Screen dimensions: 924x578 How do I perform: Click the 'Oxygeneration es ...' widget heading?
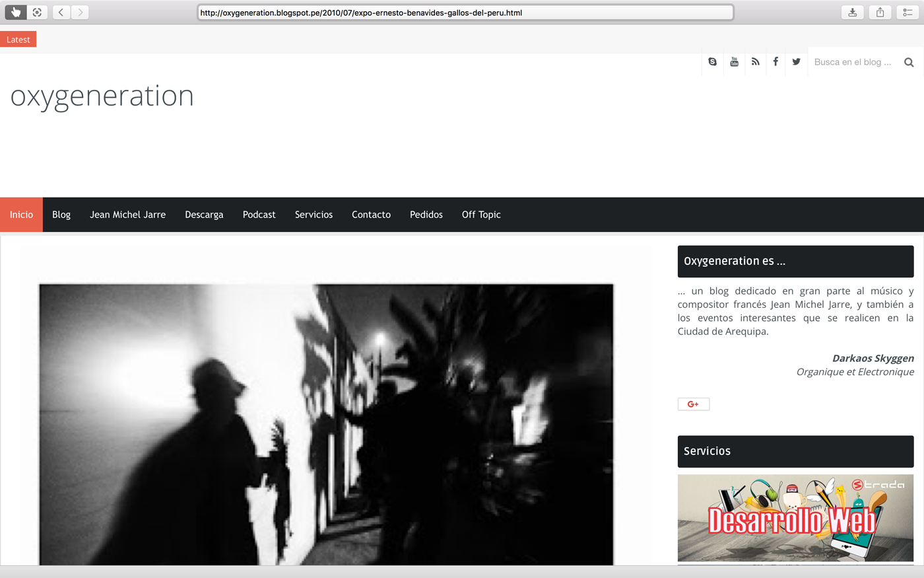coord(795,262)
